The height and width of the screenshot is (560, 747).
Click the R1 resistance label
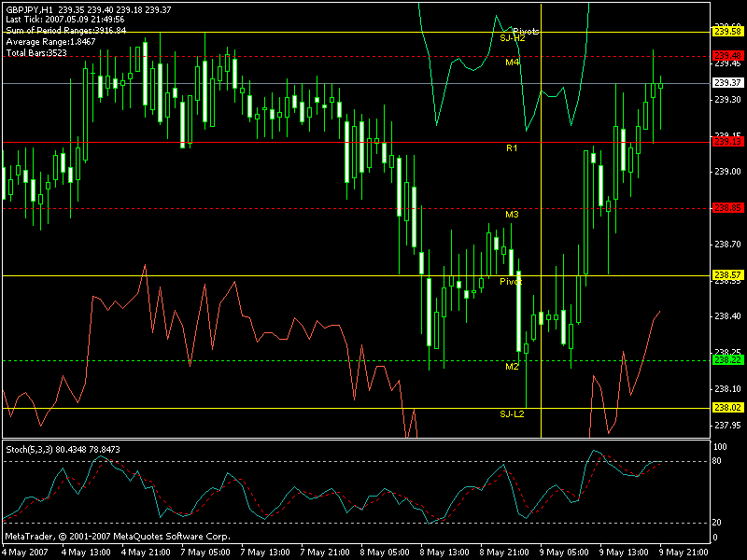coord(512,148)
